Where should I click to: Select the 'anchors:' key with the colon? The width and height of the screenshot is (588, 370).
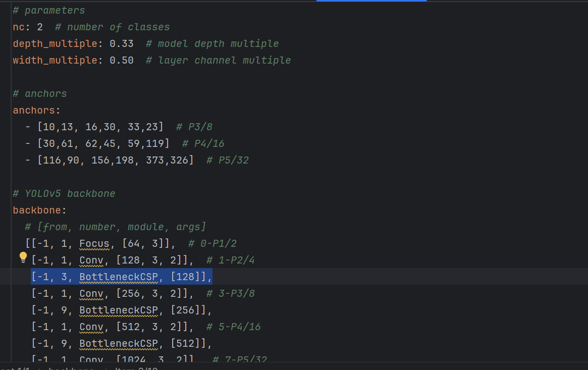coord(36,110)
